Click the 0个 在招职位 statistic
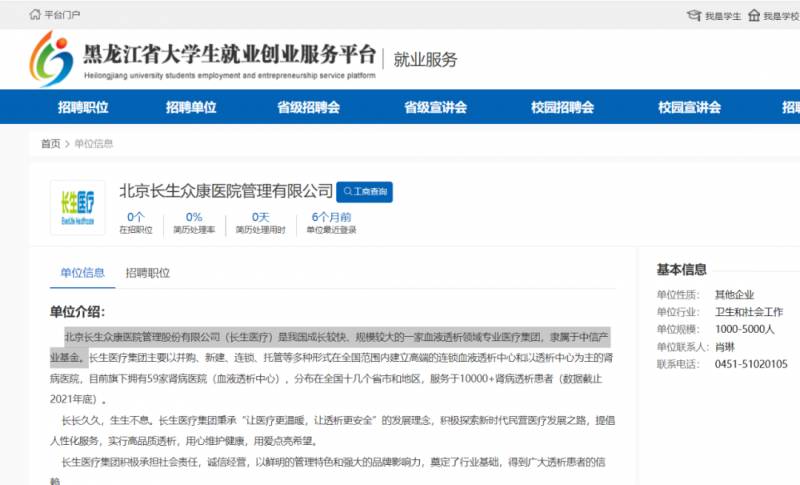 136,223
